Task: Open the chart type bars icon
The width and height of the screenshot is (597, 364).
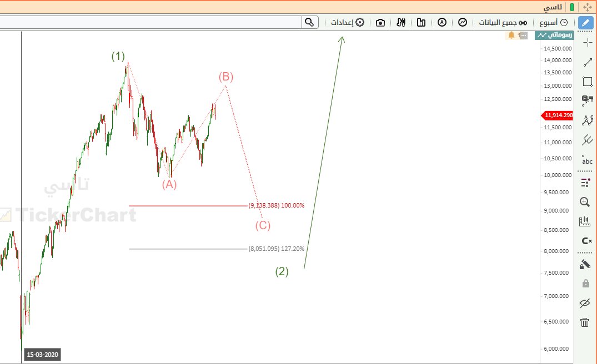Action: click(421, 22)
